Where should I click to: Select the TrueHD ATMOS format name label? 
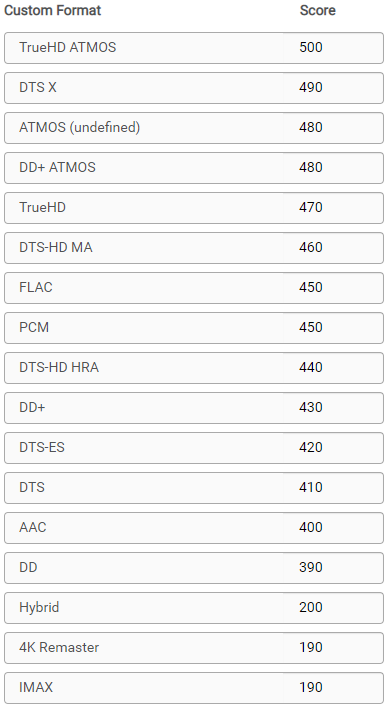[68, 47]
